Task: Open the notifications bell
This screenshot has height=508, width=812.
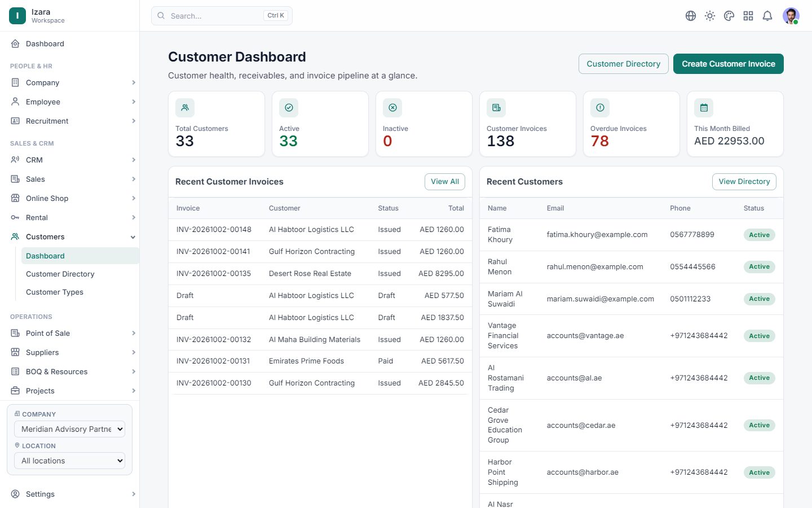Action: (767, 16)
